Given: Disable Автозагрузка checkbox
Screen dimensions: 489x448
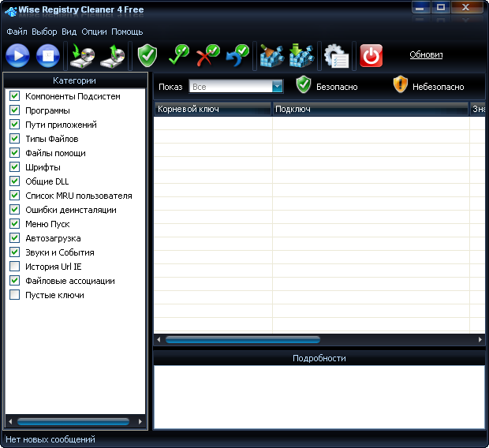Looking at the screenshot, I should [15, 237].
